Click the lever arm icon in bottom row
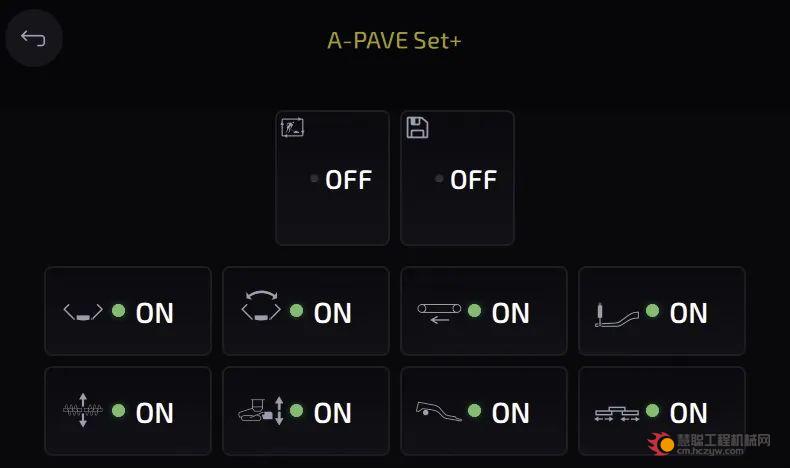790x468 pixels. [x=438, y=411]
